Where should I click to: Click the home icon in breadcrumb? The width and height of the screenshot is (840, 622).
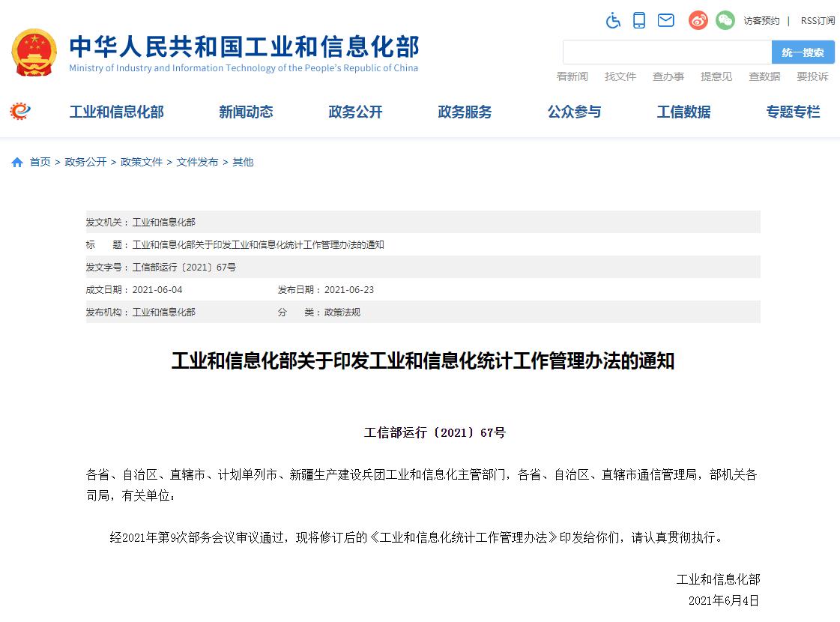click(x=17, y=162)
